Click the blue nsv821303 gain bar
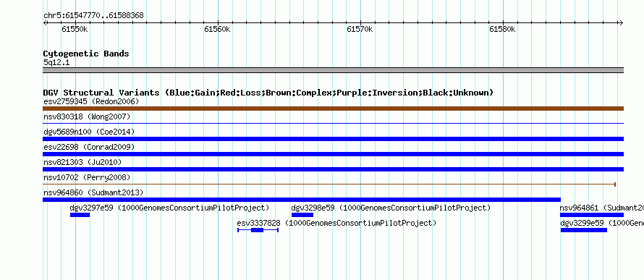The height and width of the screenshot is (280, 644). pyautogui.click(x=333, y=169)
